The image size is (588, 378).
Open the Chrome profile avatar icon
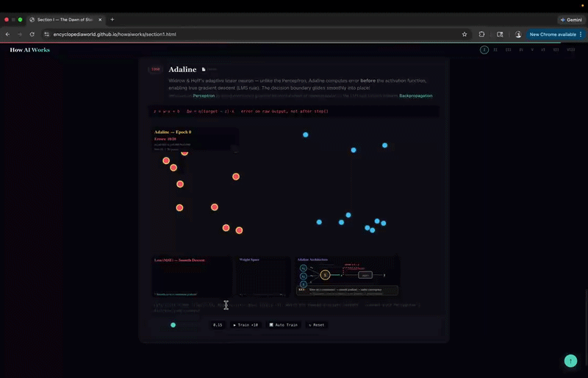[518, 34]
